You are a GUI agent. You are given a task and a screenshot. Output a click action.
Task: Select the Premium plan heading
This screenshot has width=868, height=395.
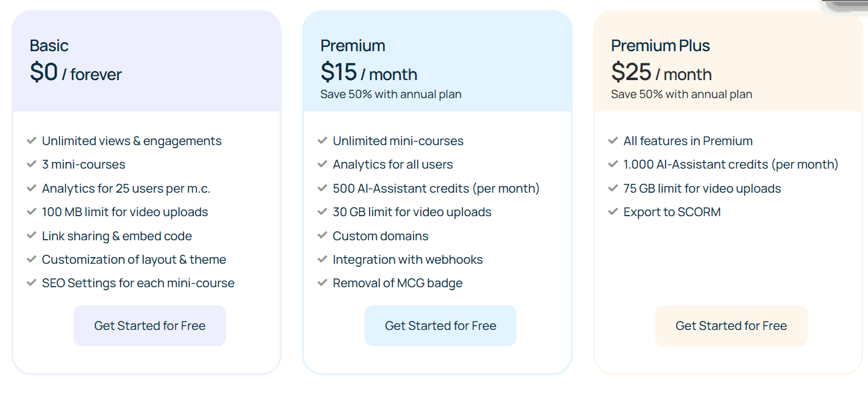(353, 45)
